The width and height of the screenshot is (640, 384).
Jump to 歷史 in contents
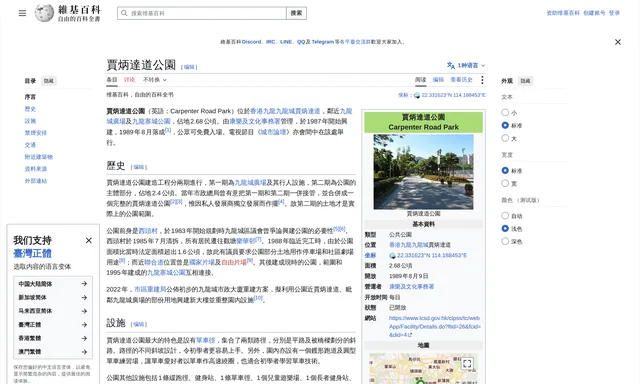pyautogui.click(x=30, y=109)
